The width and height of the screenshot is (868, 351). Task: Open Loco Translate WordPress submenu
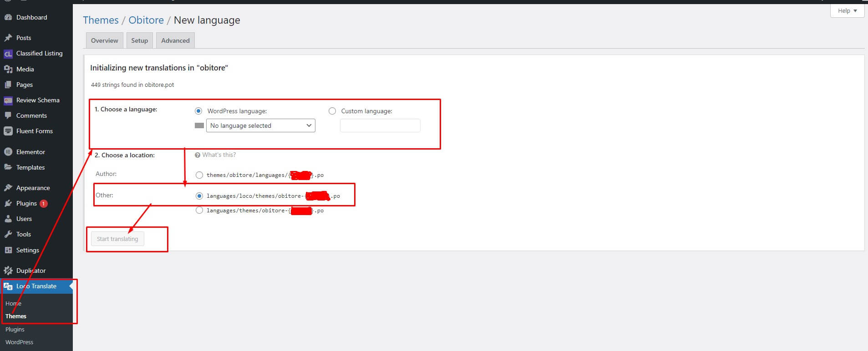pyautogui.click(x=19, y=342)
